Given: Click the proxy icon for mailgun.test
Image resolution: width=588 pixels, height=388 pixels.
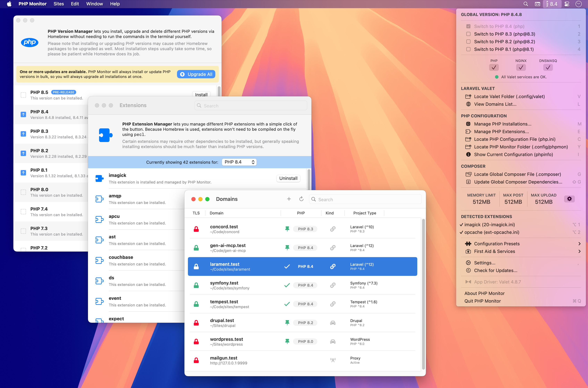Looking at the screenshot, I should [x=333, y=360].
